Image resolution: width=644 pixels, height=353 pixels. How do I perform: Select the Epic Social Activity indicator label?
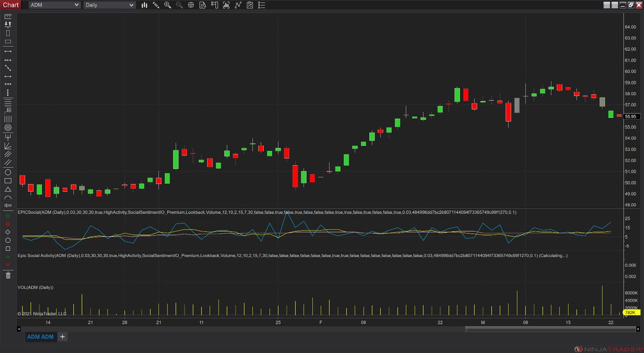coord(292,255)
